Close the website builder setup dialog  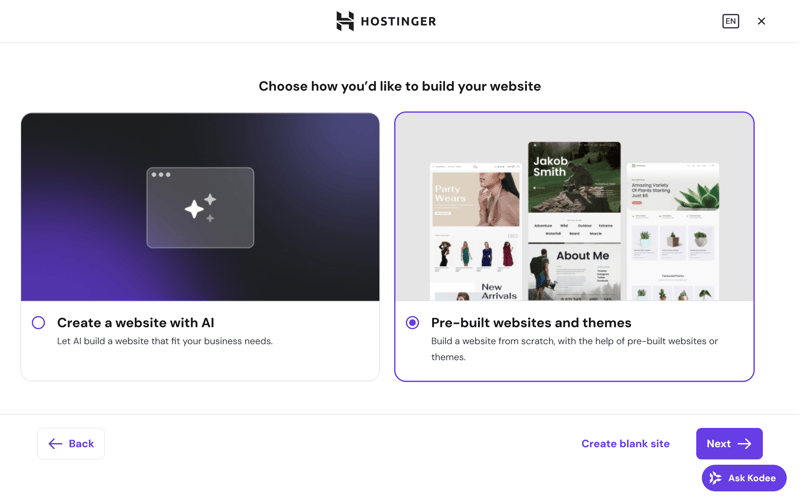click(x=761, y=21)
